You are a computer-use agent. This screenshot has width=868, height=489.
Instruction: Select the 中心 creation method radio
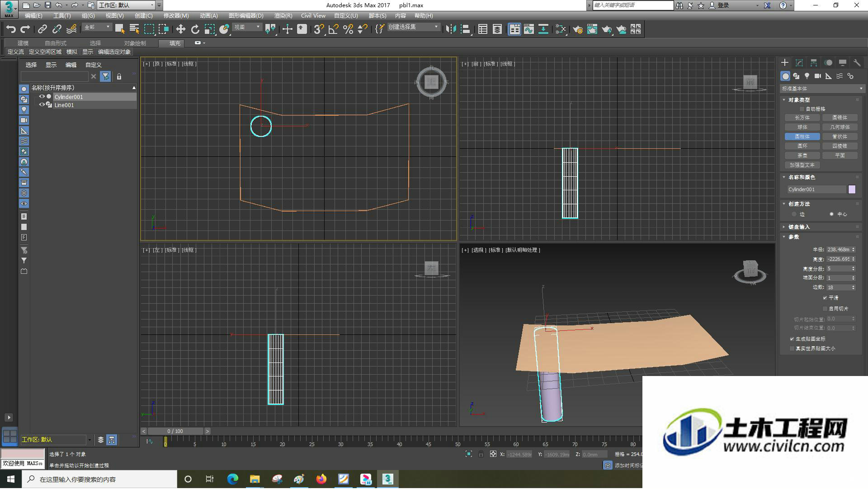click(x=831, y=214)
